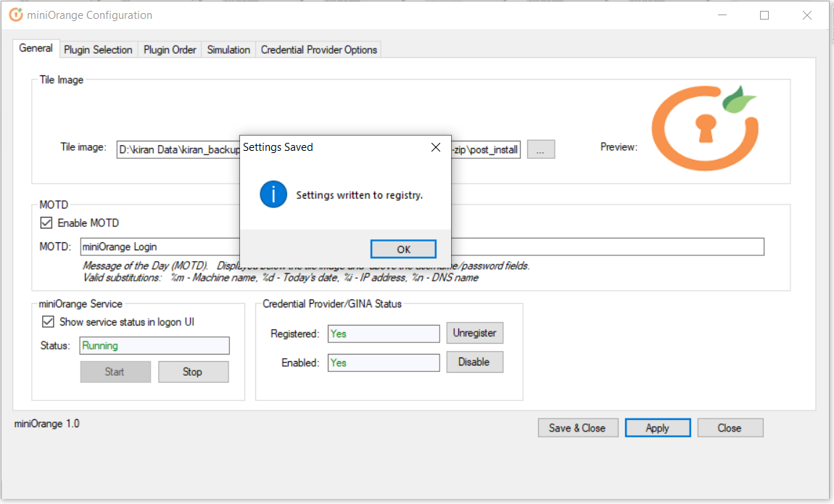Click the 'Settings Saved' dialog title
Screen dimensions: 834x504
pyautogui.click(x=278, y=147)
